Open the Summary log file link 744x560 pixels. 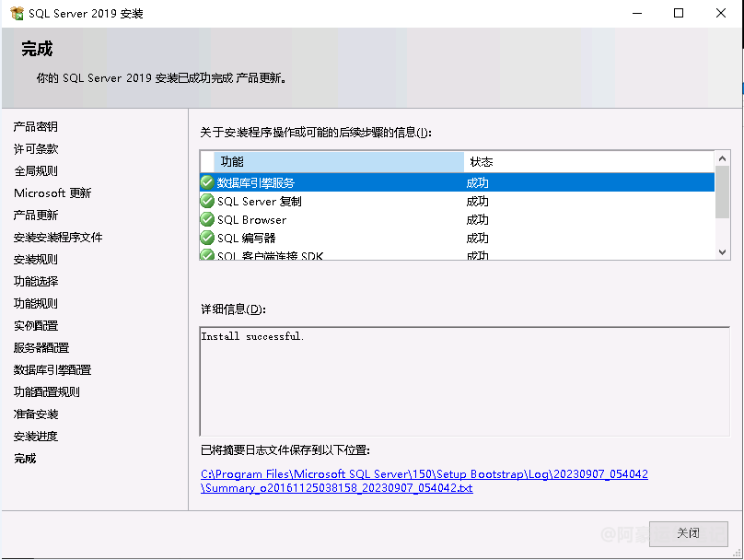pos(424,481)
